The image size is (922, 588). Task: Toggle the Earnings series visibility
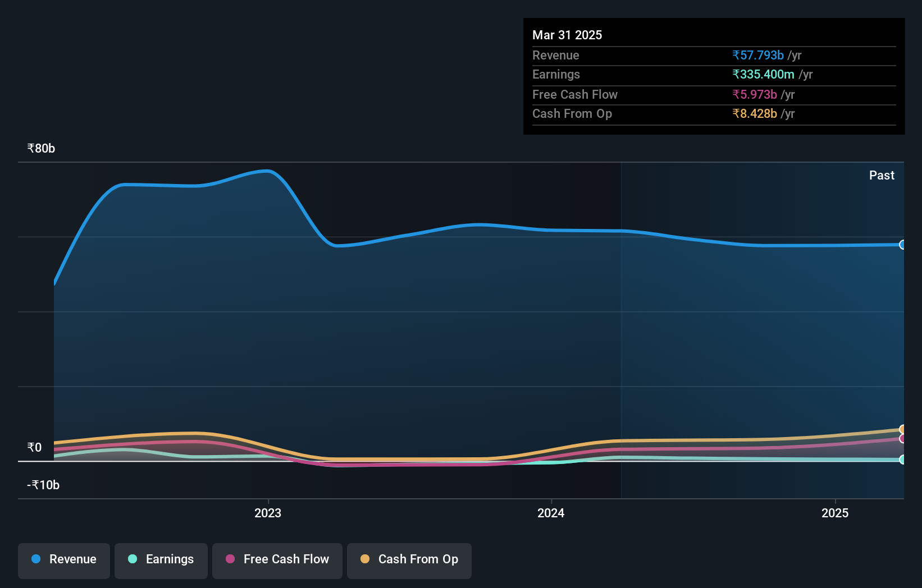pyautogui.click(x=161, y=560)
